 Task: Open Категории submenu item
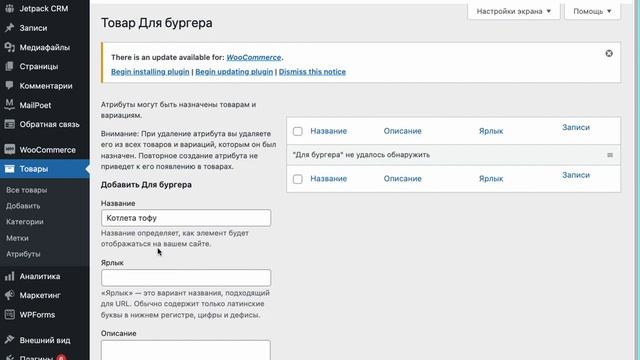tap(24, 222)
